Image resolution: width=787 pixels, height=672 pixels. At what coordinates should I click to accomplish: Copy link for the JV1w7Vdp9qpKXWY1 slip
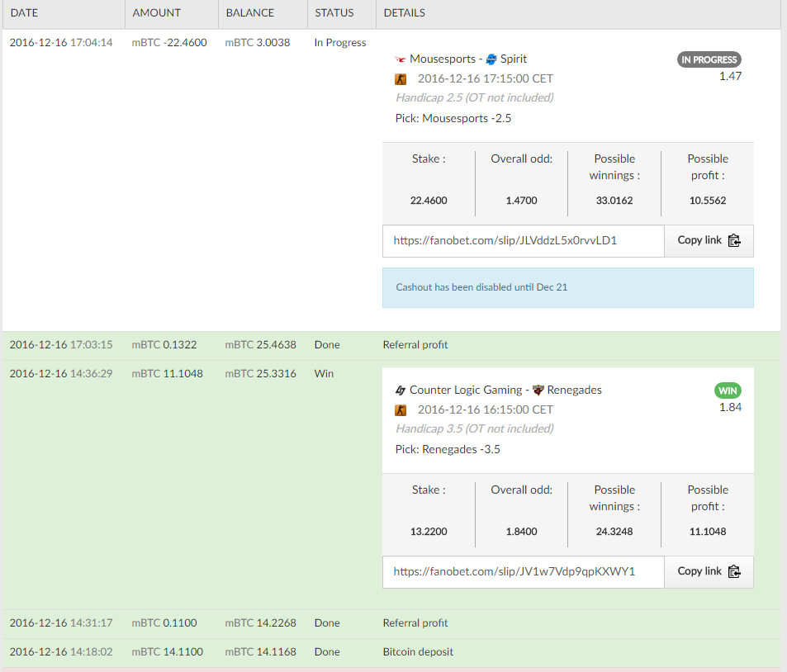(x=709, y=571)
